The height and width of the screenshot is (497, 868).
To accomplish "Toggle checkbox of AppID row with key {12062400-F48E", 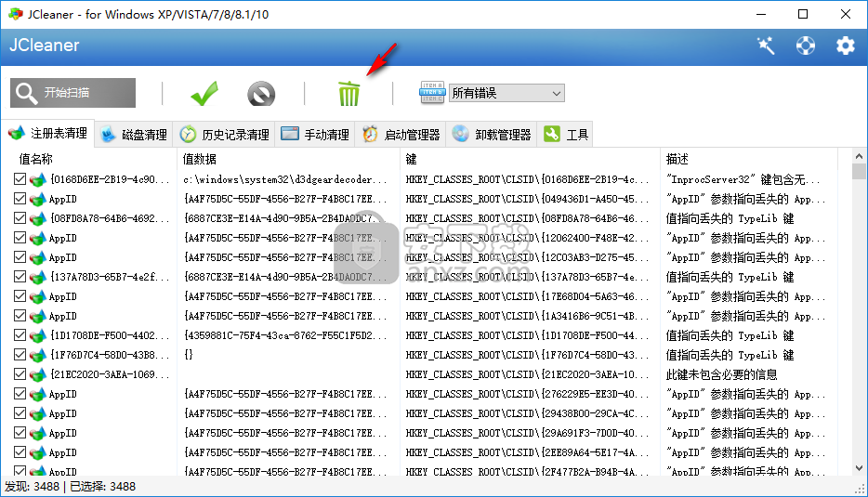I will [20, 238].
